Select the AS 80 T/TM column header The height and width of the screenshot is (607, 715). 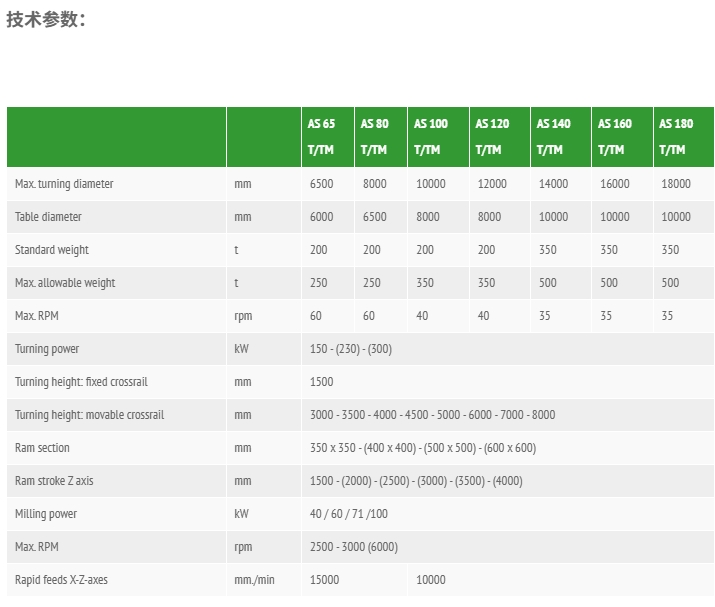tap(381, 137)
